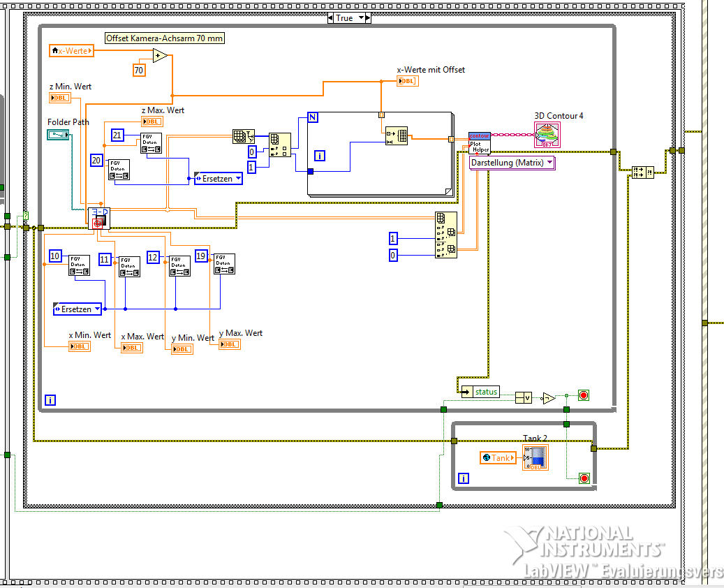Click x-Werte mit Offset DBL indicator
724x588 pixels.
407,81
